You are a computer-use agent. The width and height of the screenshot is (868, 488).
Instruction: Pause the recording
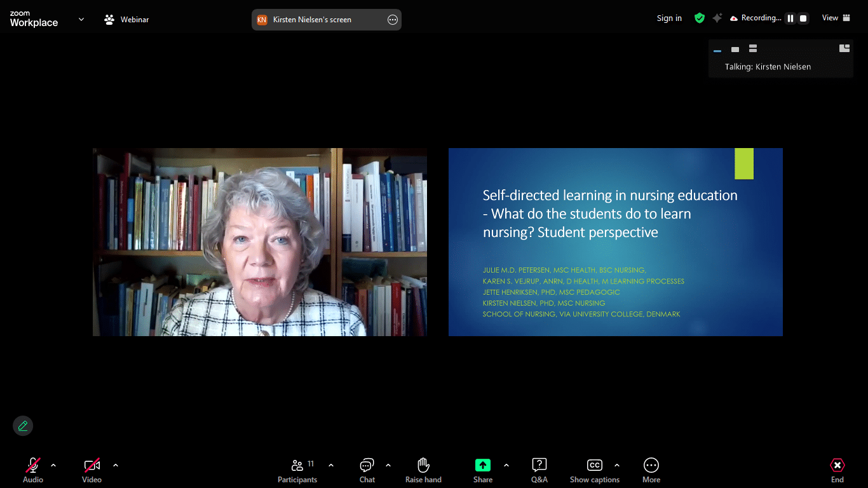point(790,18)
